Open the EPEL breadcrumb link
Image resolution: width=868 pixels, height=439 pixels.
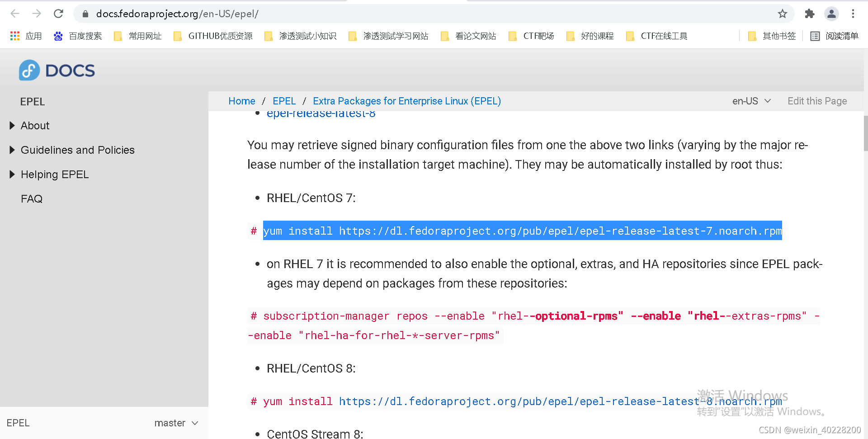click(284, 101)
